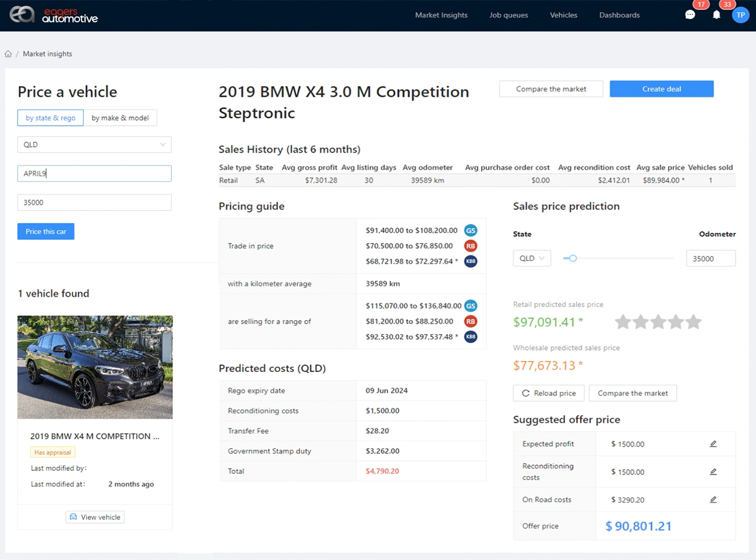Click the Eagers Automotive logo
Image resolution: width=756 pixels, height=560 pixels.
click(x=54, y=15)
